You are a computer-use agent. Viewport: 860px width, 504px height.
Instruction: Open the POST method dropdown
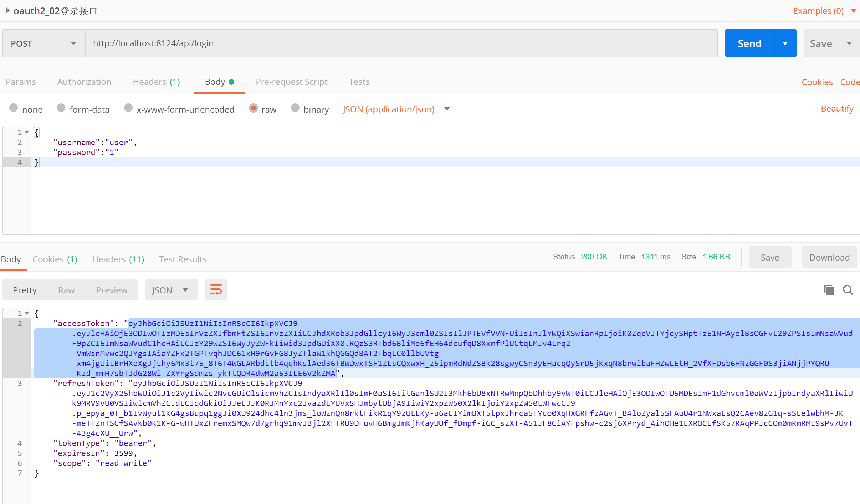click(43, 43)
